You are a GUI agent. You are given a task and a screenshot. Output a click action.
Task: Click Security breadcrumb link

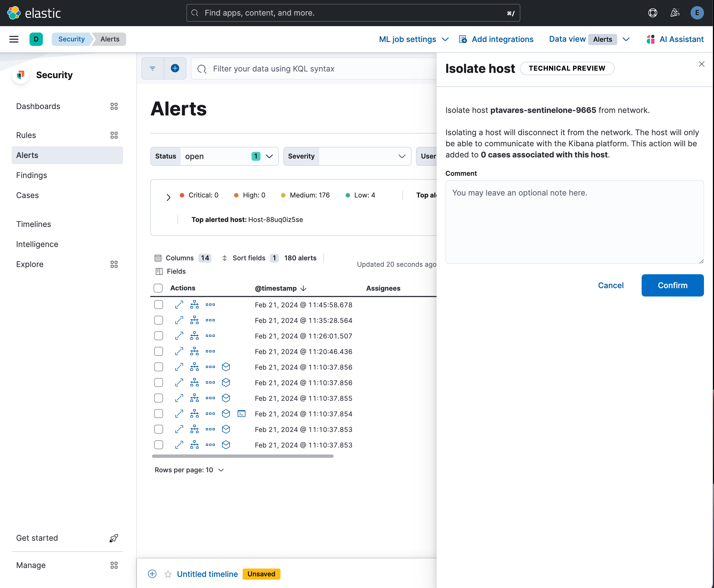click(x=72, y=39)
